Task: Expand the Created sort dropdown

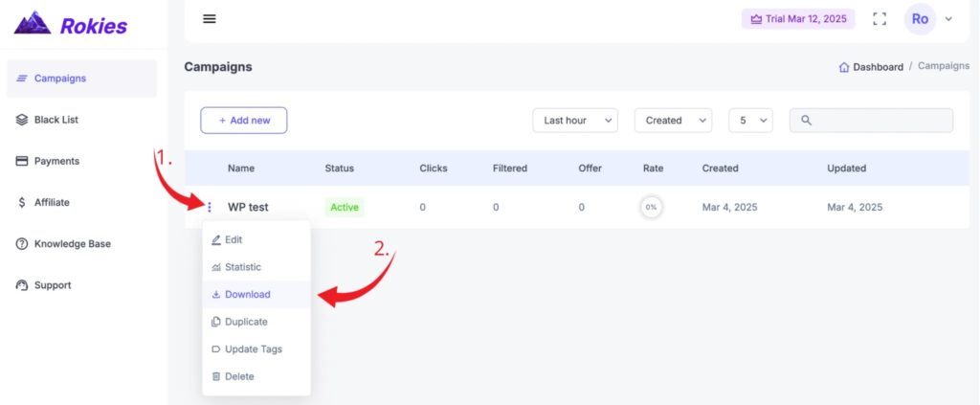Action: [x=673, y=120]
